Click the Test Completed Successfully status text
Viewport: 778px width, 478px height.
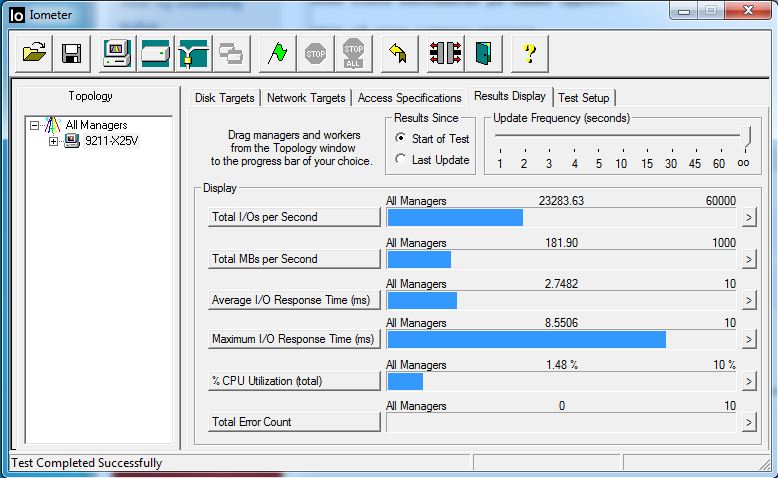86,463
